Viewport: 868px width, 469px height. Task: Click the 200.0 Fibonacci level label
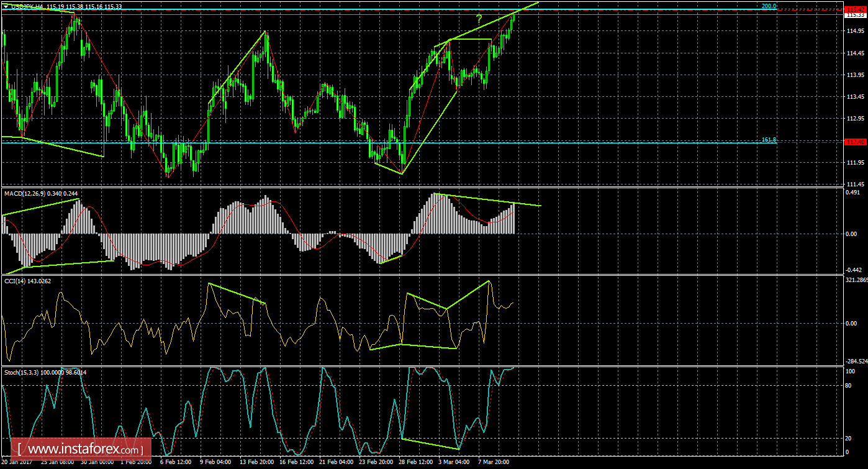(x=769, y=6)
